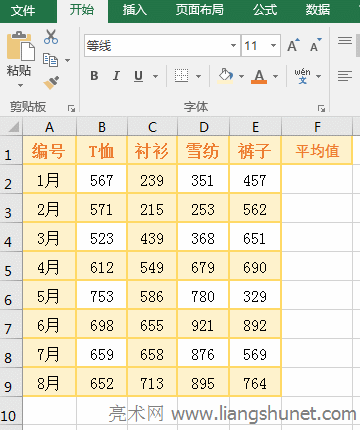The width and height of the screenshot is (360, 430).
Task: Click the Cut scissors icon
Action: 51,37
